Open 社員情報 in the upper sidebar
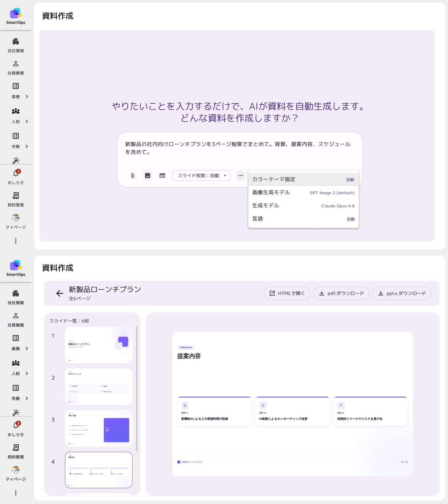This screenshot has height=504, width=448. [x=16, y=68]
